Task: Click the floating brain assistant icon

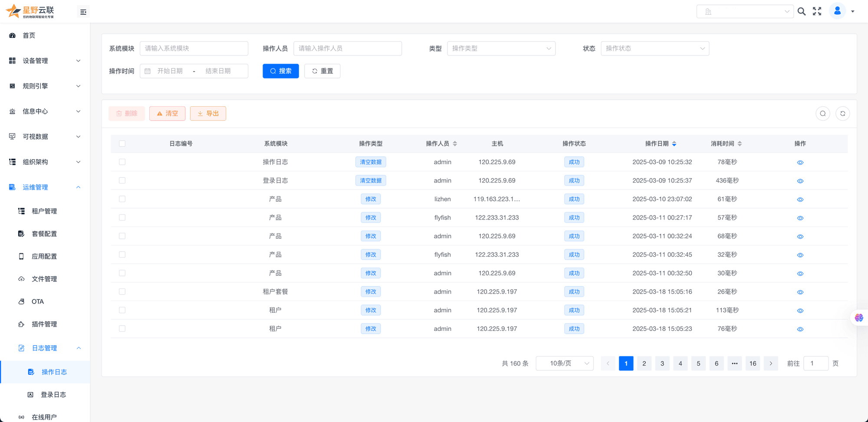Action: tap(859, 317)
